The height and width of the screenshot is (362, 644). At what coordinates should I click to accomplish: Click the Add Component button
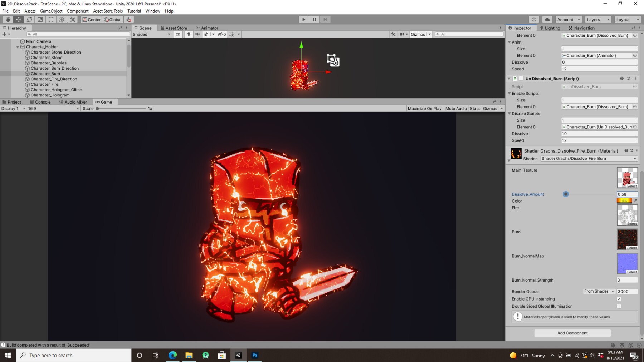(x=572, y=333)
